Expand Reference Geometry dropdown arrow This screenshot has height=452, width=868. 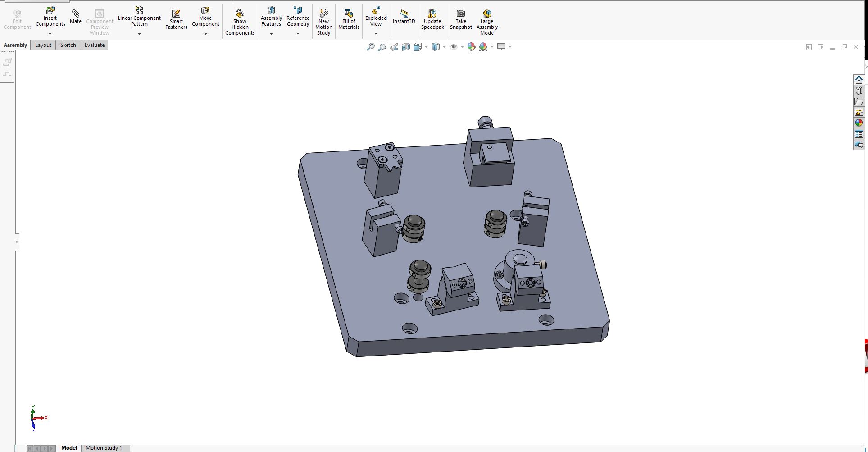click(x=298, y=34)
